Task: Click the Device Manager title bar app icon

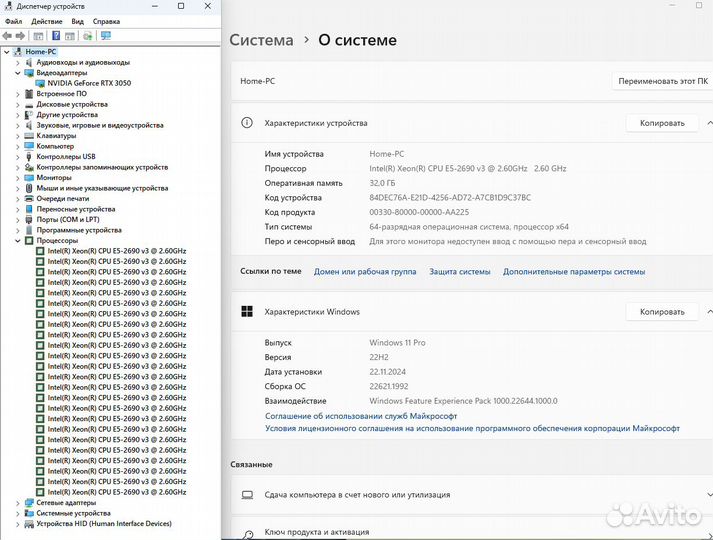Action: click(8, 6)
